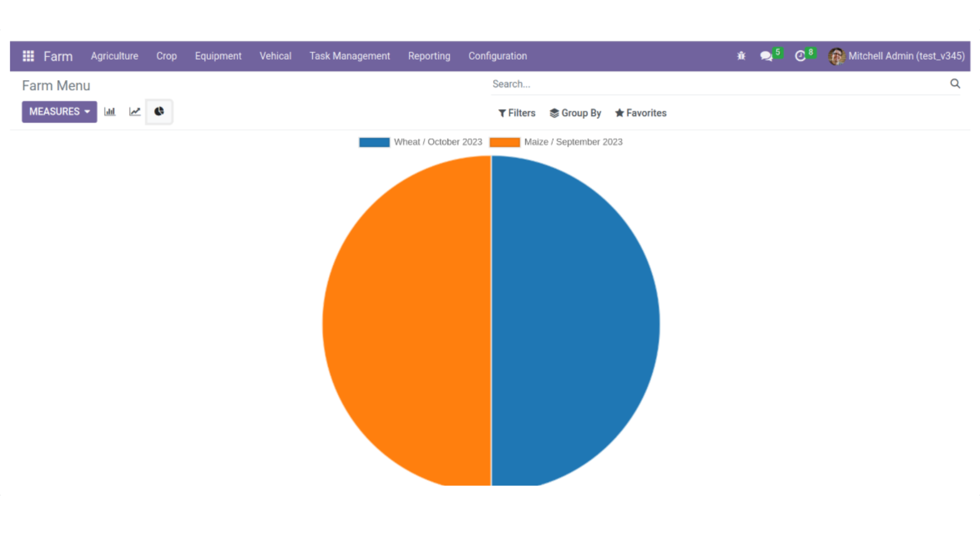Click the orange Maize pie slice
The height and width of the screenshot is (551, 980).
pyautogui.click(x=408, y=321)
